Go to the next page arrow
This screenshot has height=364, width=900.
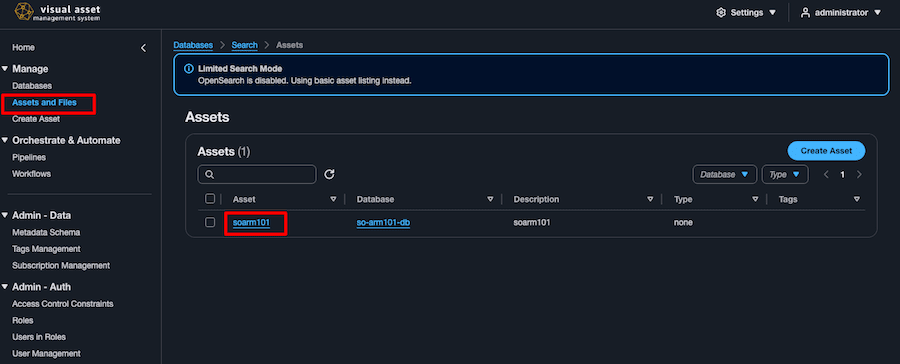pos(859,175)
